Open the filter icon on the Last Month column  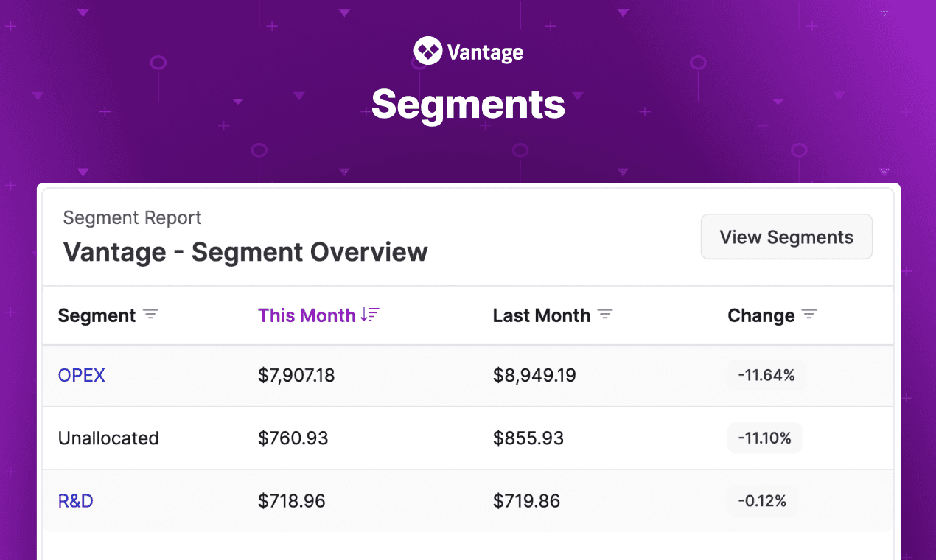pyautogui.click(x=605, y=315)
